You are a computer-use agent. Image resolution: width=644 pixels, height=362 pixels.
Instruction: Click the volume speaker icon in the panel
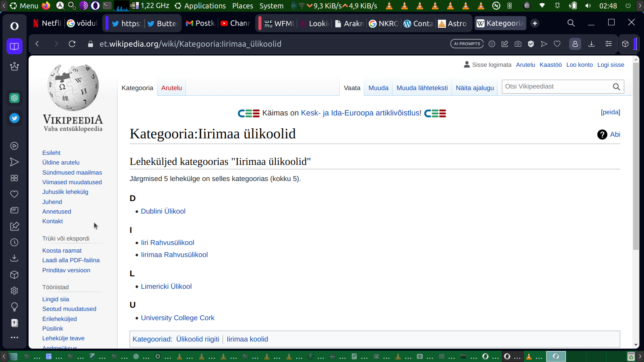588,6
